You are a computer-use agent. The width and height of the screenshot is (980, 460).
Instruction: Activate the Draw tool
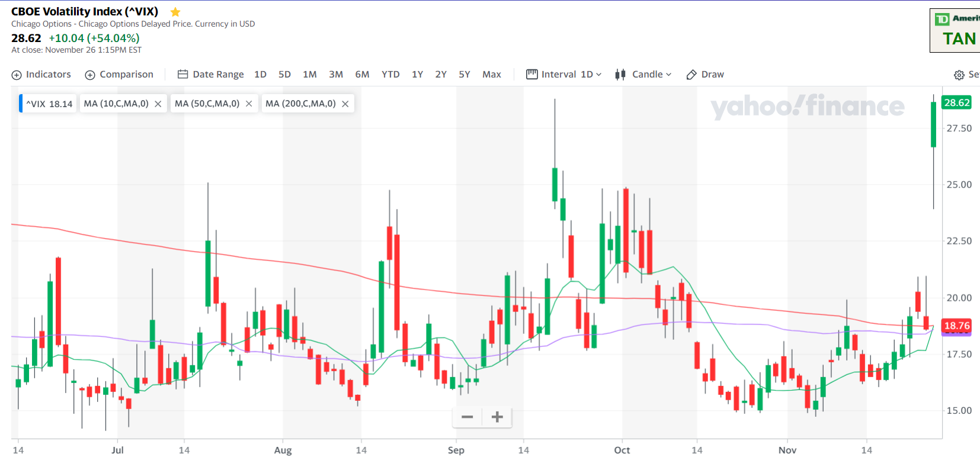[705, 75]
